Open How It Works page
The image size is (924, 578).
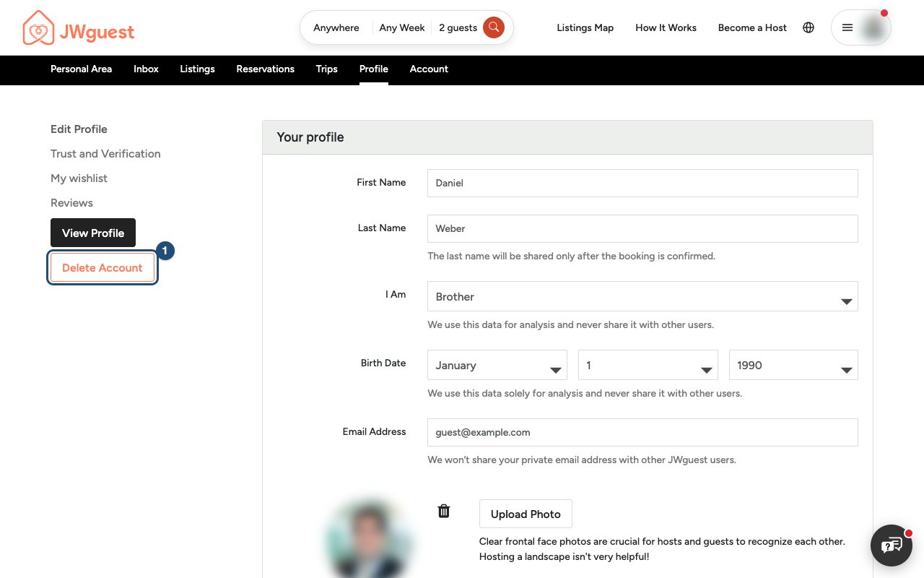[666, 27]
